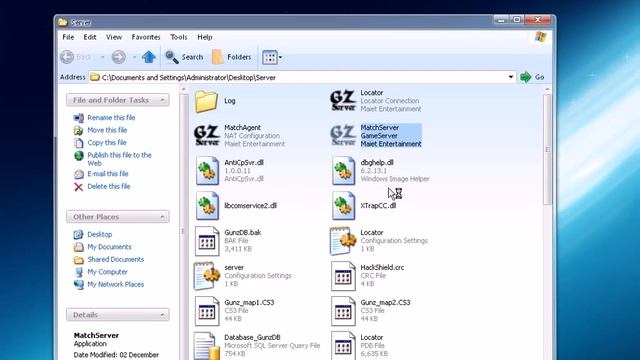This screenshot has height=360, width=640.
Task: Select the Database_GunzDB SQL query file icon
Action: (207, 346)
